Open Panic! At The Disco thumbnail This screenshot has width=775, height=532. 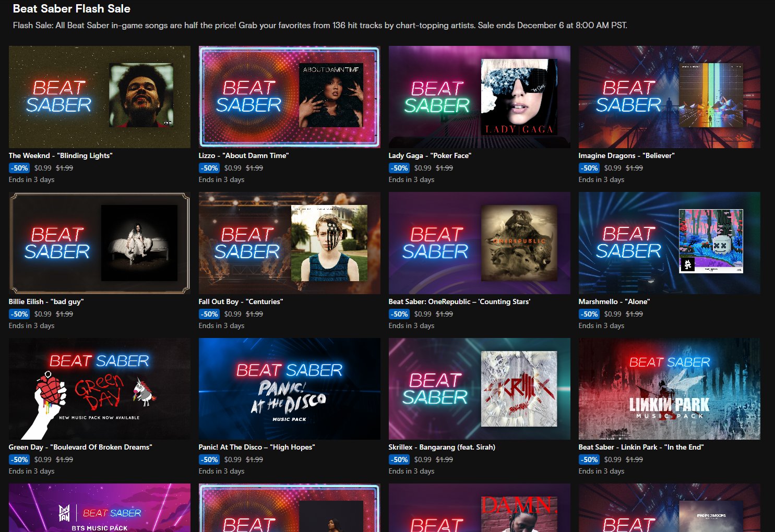pos(290,389)
